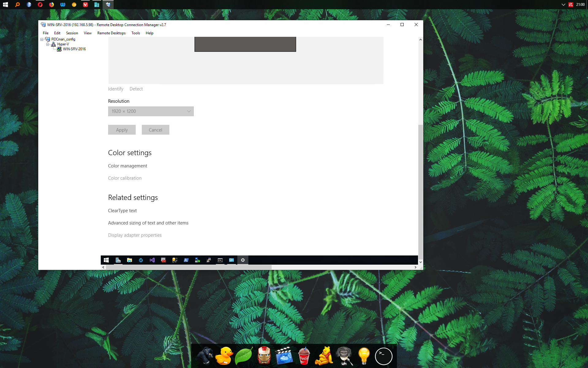Open the Color management link
Image resolution: width=588 pixels, height=368 pixels.
coord(127,166)
